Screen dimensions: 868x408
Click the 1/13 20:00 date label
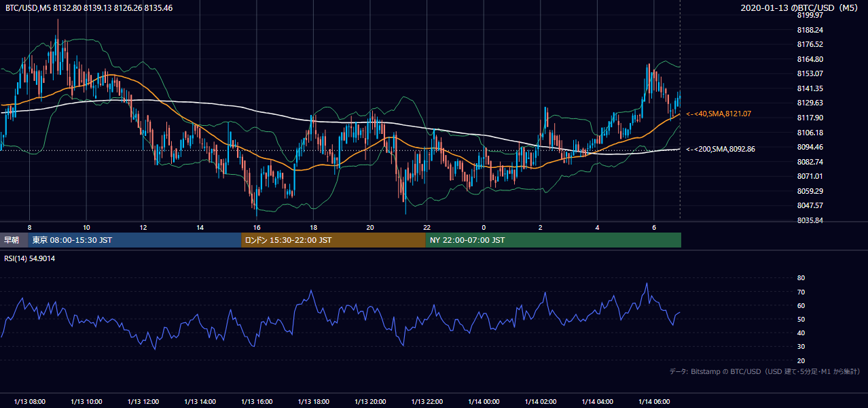pyautogui.click(x=370, y=401)
